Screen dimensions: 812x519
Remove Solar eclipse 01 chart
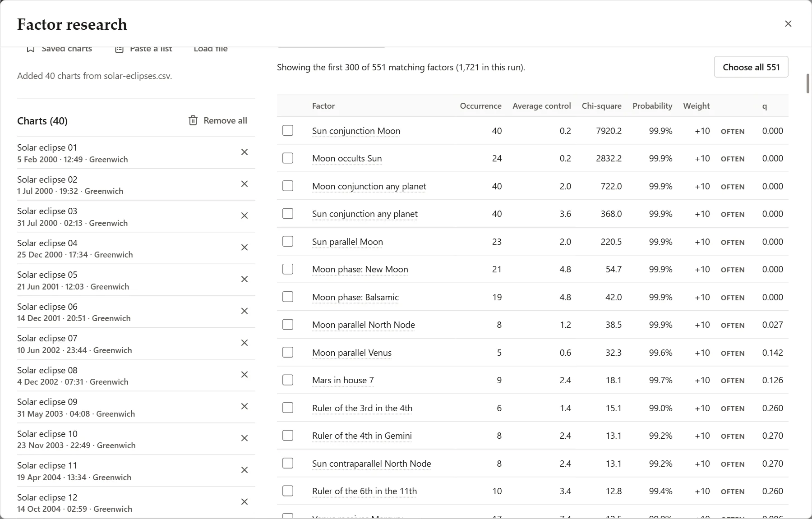245,152
